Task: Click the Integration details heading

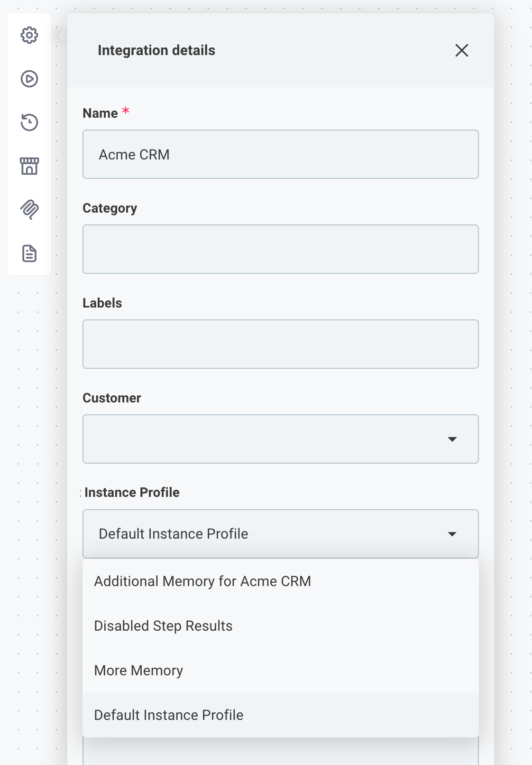Action: pyautogui.click(x=156, y=50)
